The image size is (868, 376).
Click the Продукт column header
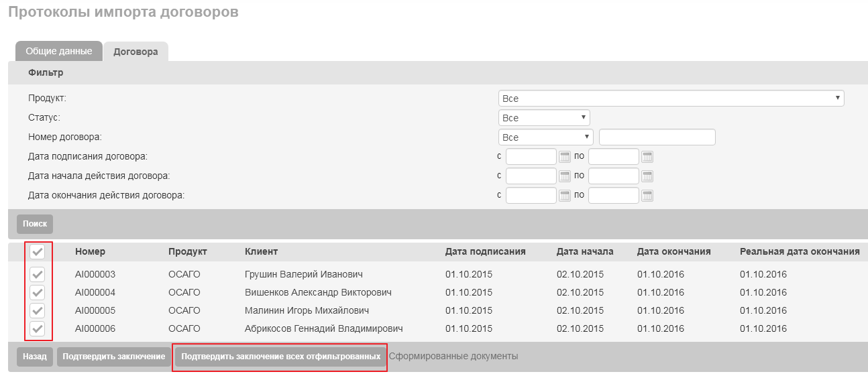point(188,251)
